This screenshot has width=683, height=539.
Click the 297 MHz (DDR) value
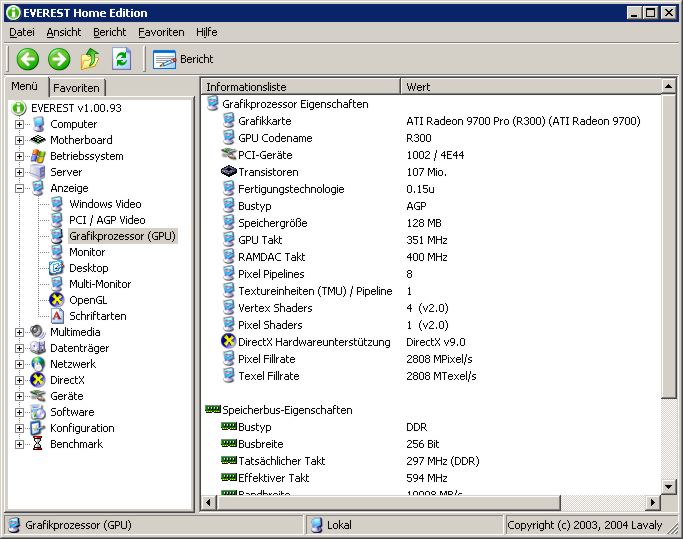click(443, 461)
